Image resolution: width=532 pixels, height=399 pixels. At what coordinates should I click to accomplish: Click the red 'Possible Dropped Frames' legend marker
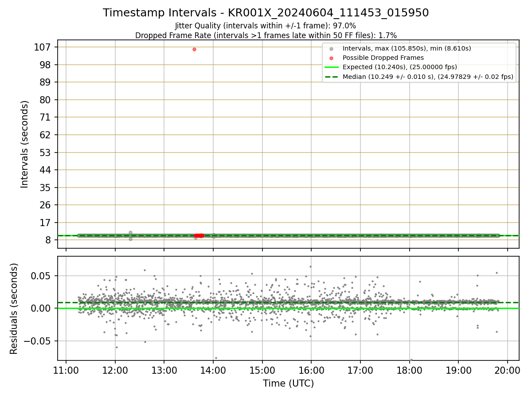(x=332, y=58)
